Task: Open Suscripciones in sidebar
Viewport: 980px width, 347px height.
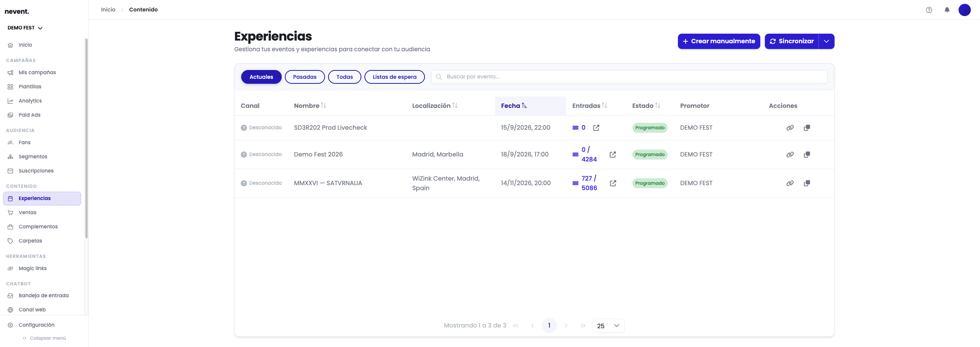Action: point(42,171)
